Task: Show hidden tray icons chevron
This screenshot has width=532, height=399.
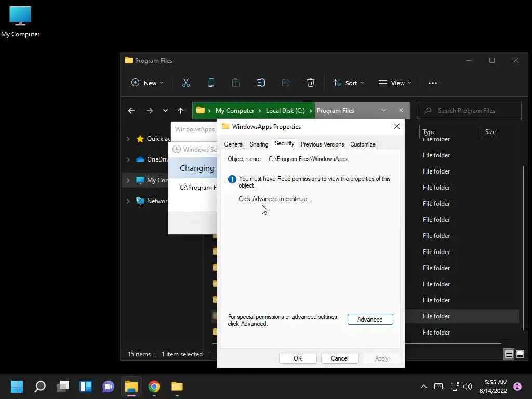Action: [424, 387]
